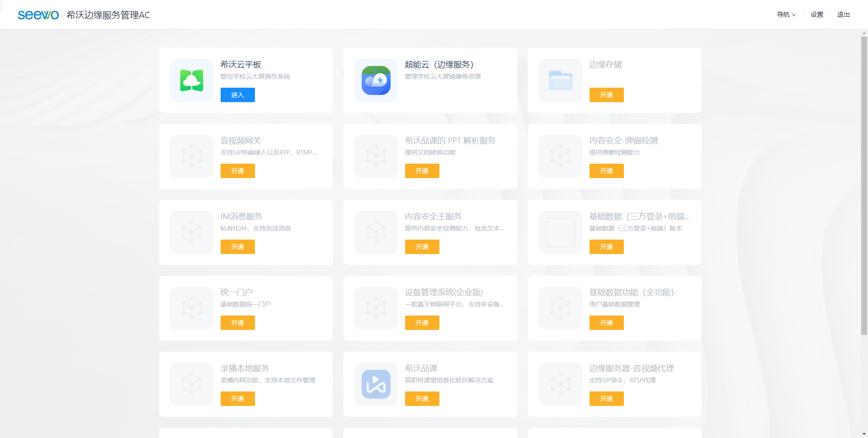The width and height of the screenshot is (868, 438).
Task: Click the scrollbar up arrow
Action: coord(864,33)
